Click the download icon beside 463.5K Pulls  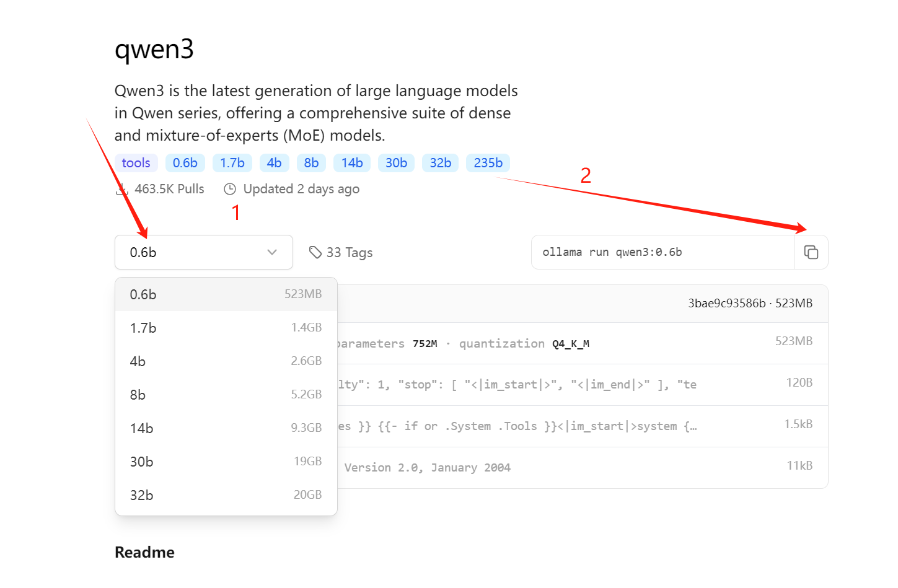pyautogui.click(x=121, y=189)
